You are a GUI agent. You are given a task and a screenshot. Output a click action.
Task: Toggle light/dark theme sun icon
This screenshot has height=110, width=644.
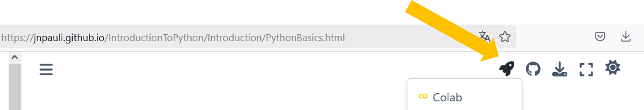click(612, 67)
